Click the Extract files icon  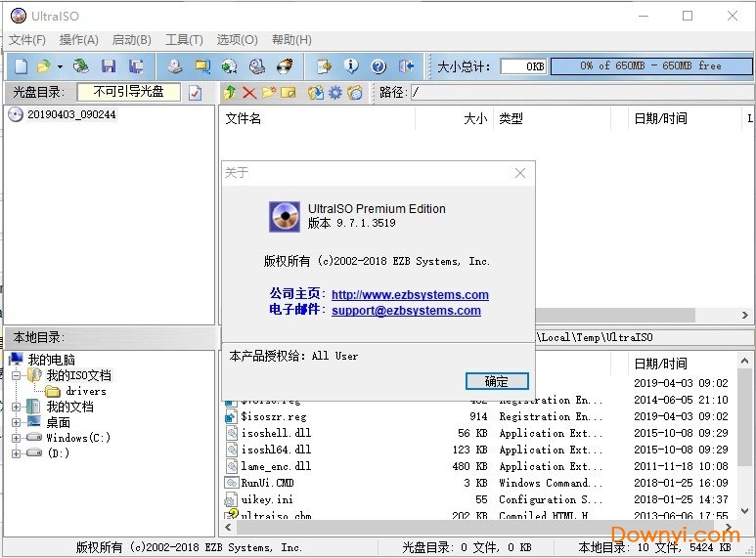click(316, 92)
